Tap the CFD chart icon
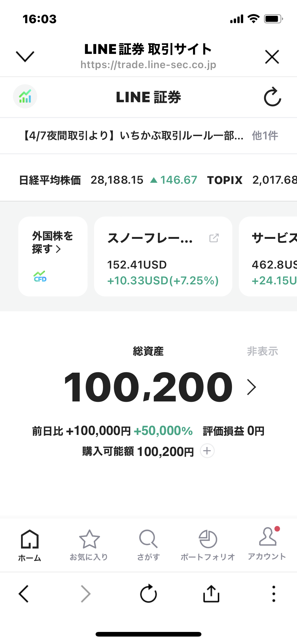 point(40,276)
